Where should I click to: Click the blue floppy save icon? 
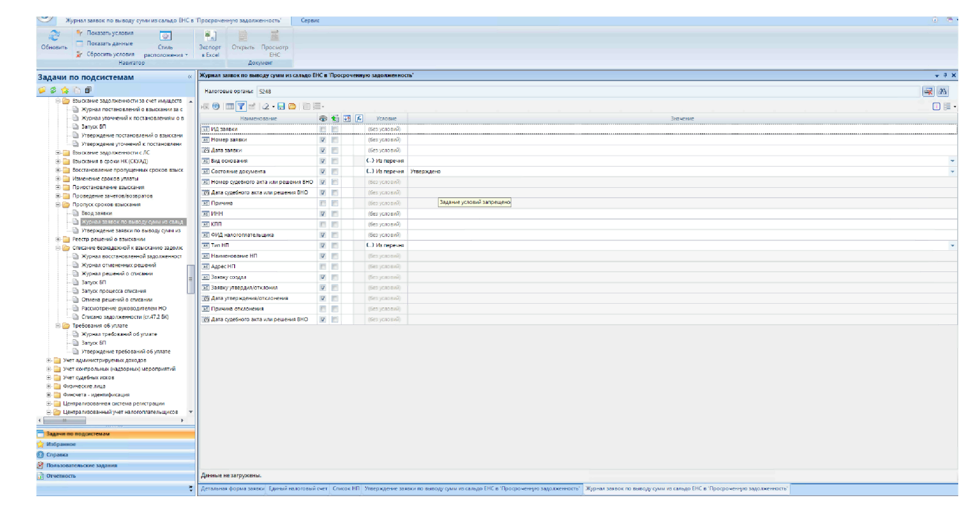pyautogui.click(x=281, y=106)
